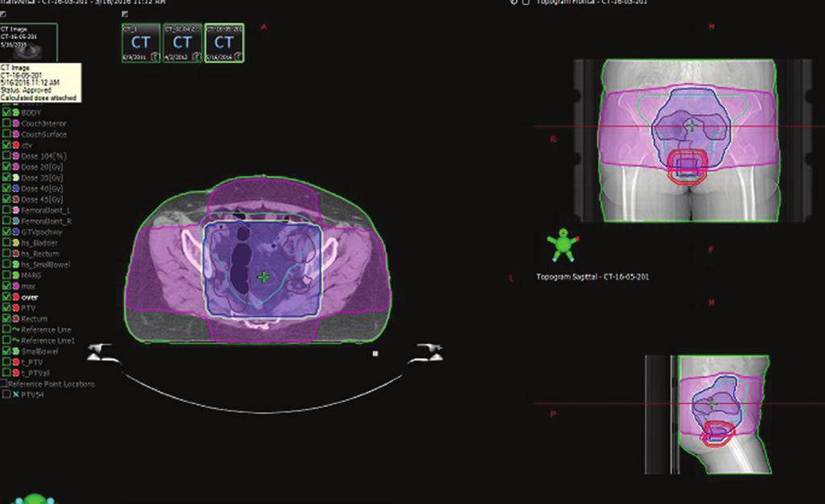This screenshot has width=825, height=504.
Task: Click the BODY structure color icon
Action: point(16,113)
